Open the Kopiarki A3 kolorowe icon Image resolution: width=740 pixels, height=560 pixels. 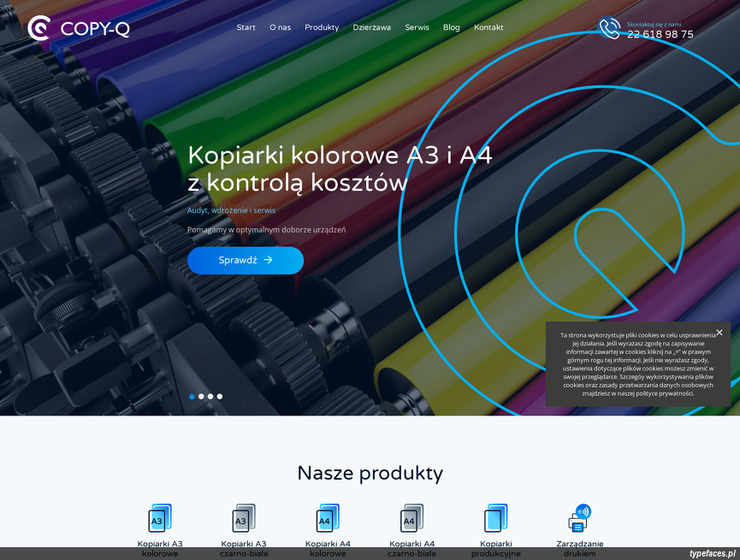(x=160, y=518)
